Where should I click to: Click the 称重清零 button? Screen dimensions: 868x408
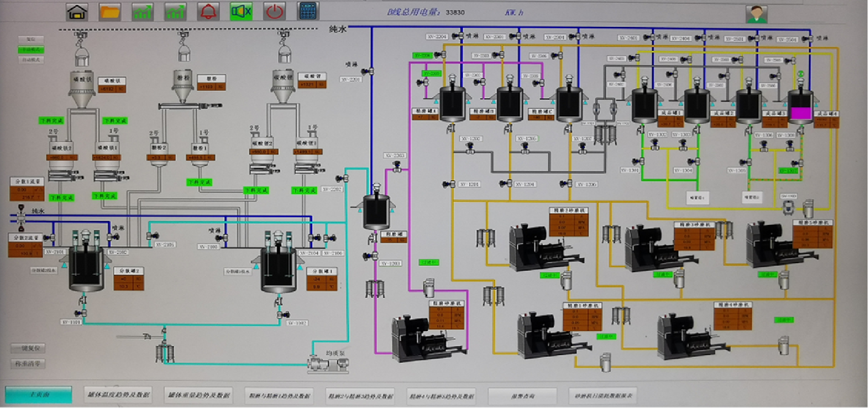coord(28,364)
